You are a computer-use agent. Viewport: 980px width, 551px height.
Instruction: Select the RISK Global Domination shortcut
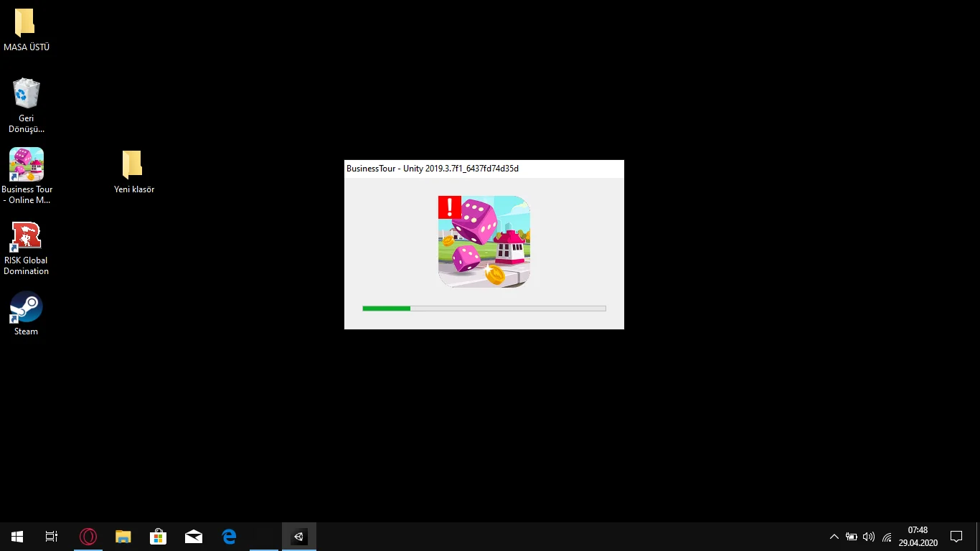26,248
